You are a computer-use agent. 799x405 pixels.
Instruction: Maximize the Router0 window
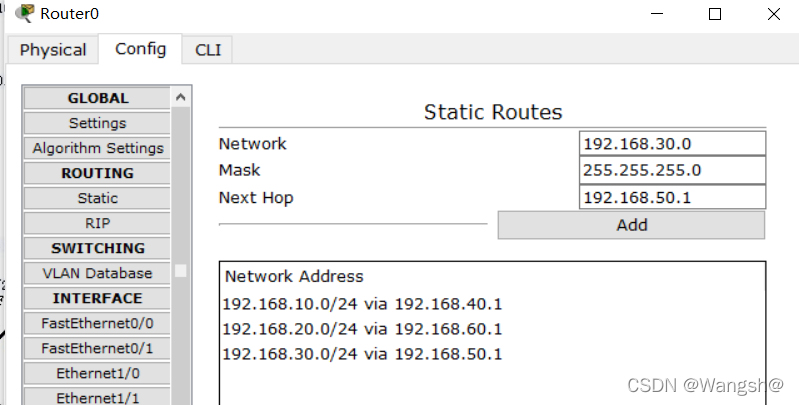[x=714, y=14]
